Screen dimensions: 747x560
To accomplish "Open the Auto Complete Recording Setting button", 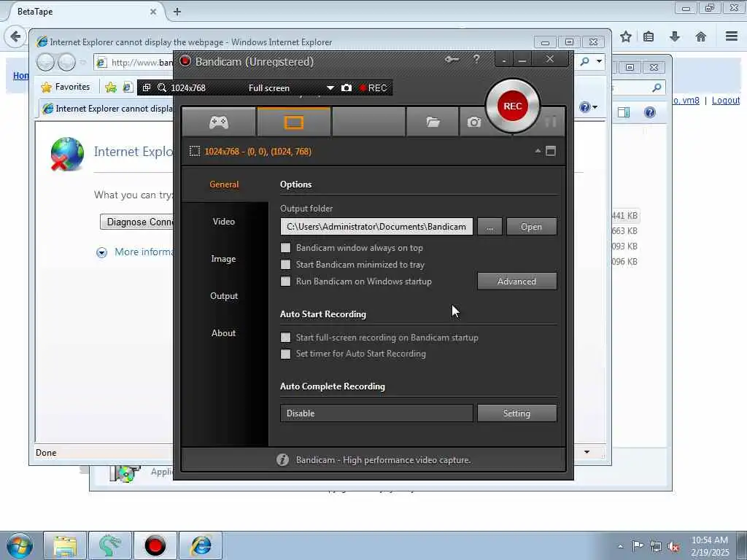I will (x=517, y=413).
